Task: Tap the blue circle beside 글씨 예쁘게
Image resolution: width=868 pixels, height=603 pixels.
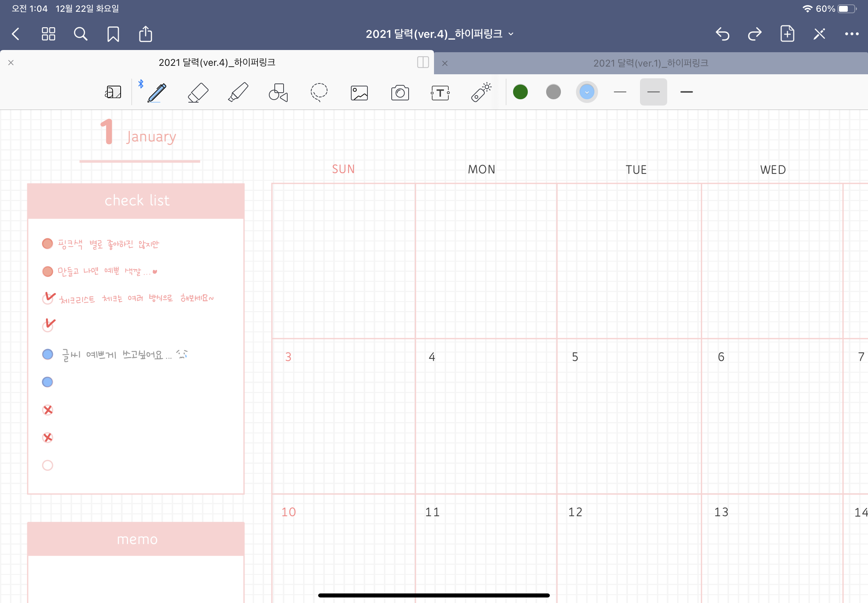Action: (47, 354)
